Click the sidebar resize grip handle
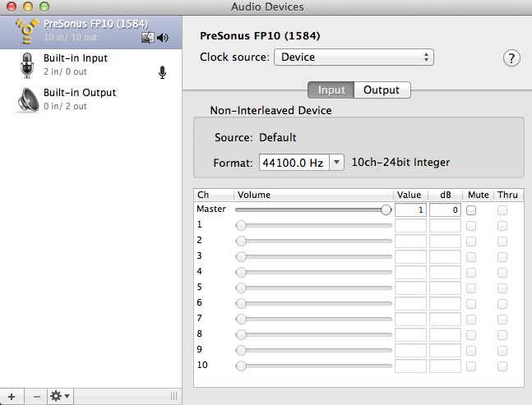 [173, 396]
